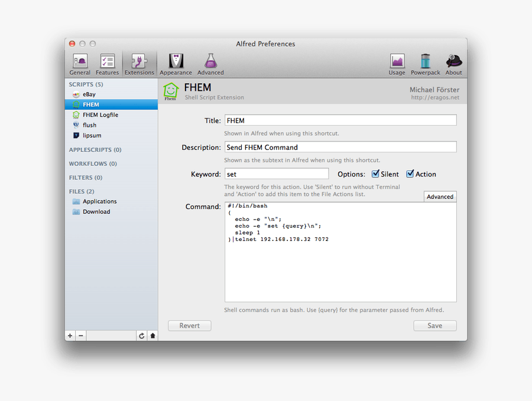The width and height of the screenshot is (532, 401).
Task: Add a new extension with plus button
Action: (x=70, y=335)
